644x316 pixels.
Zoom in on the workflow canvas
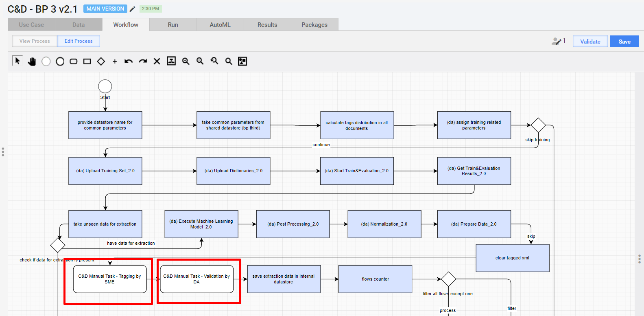(x=186, y=61)
